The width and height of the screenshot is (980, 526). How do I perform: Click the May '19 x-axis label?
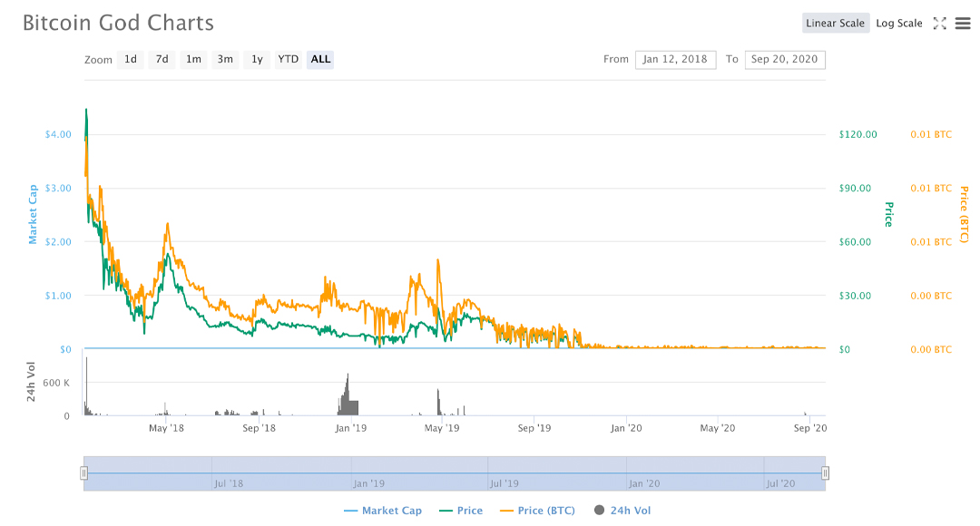point(442,428)
